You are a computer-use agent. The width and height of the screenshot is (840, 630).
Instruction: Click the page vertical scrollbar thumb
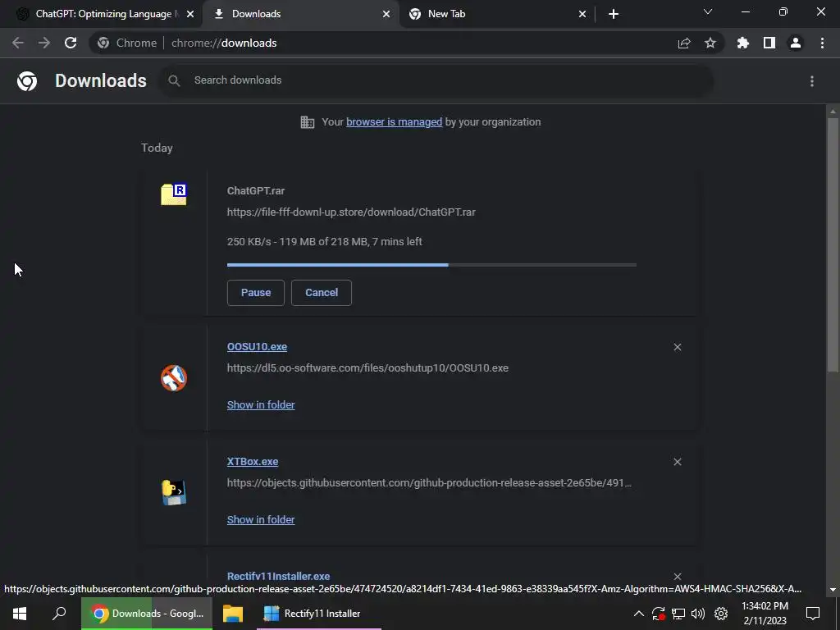833,244
